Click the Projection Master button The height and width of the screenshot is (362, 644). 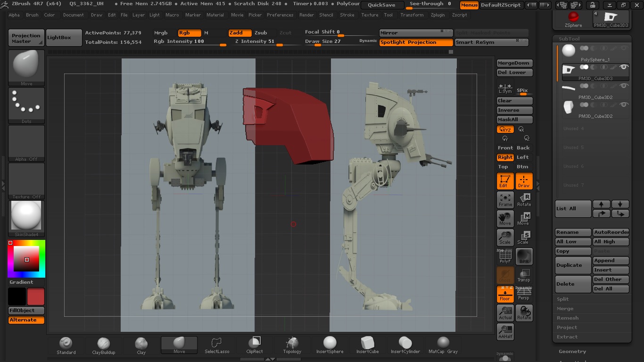click(26, 38)
